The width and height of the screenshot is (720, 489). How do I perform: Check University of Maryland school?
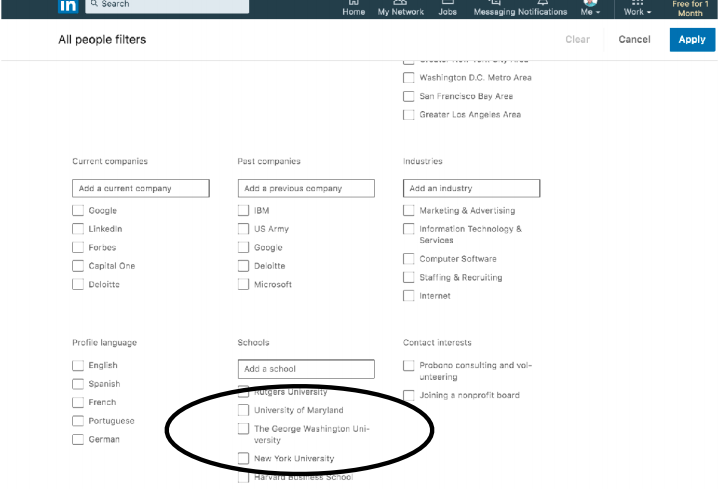pyautogui.click(x=243, y=410)
